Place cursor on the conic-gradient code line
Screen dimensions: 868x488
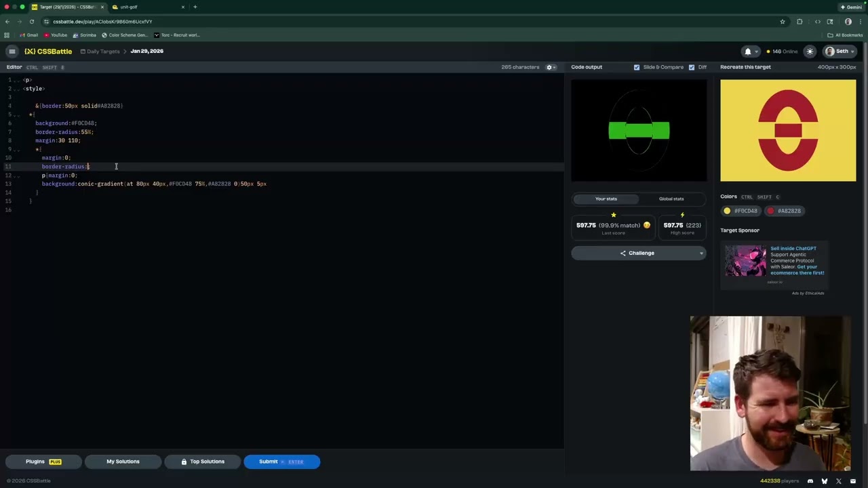(154, 184)
